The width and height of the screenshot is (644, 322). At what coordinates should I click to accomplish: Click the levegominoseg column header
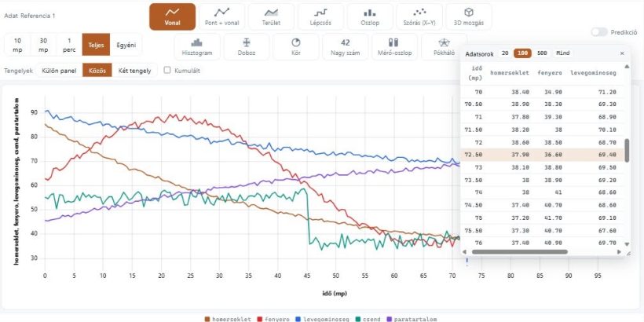pos(593,73)
